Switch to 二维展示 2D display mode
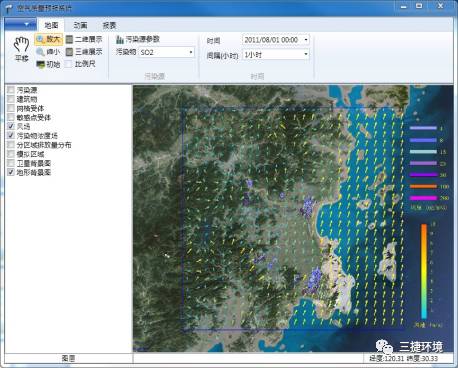 pos(84,39)
